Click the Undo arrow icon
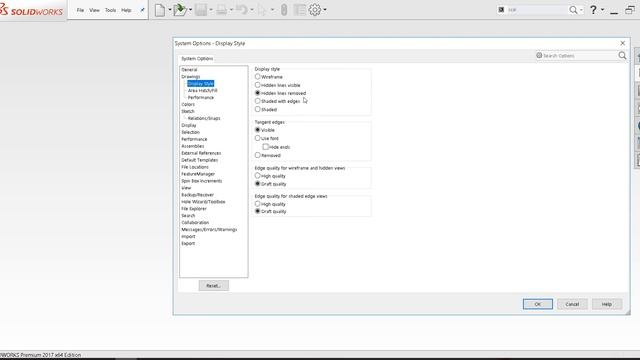Viewport: 640px width, 360px height. tap(242, 10)
